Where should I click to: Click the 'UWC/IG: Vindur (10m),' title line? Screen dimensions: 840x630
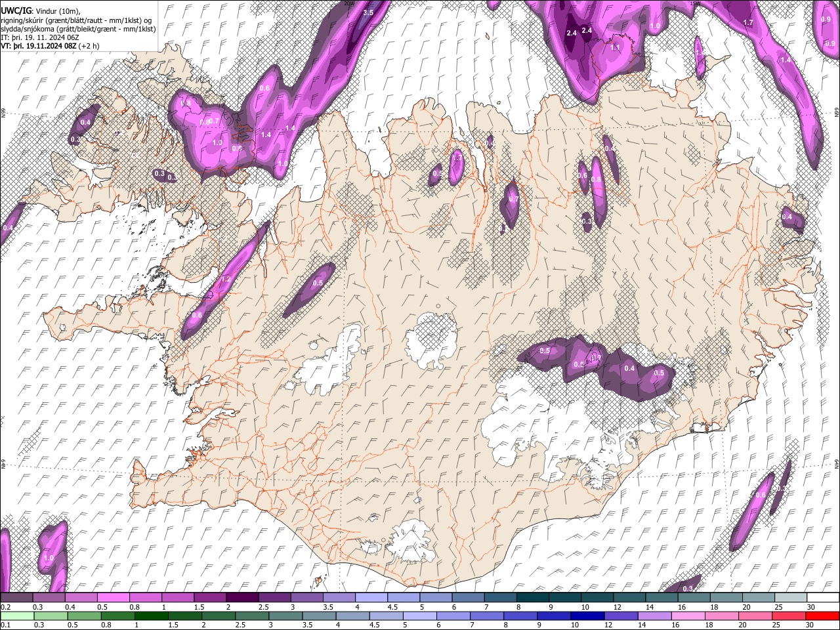40,10
